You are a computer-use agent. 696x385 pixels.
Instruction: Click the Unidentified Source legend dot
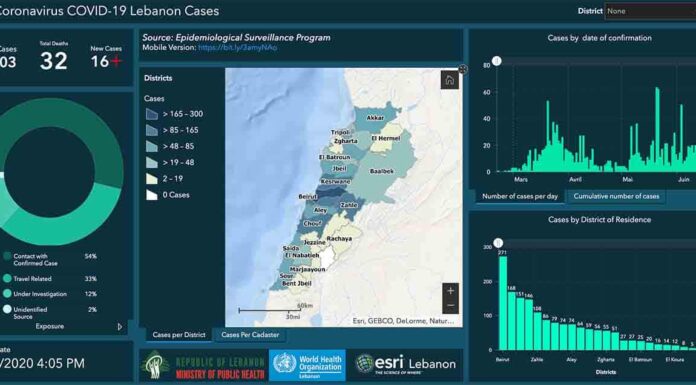[x=7, y=310]
